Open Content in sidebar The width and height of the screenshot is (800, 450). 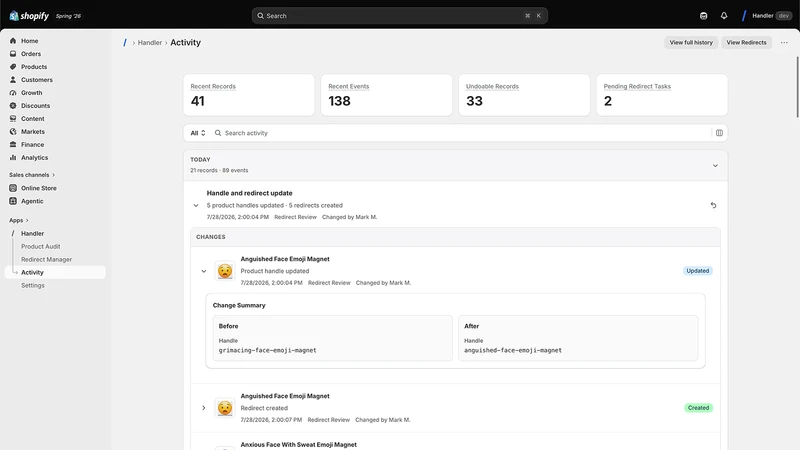(55, 118)
